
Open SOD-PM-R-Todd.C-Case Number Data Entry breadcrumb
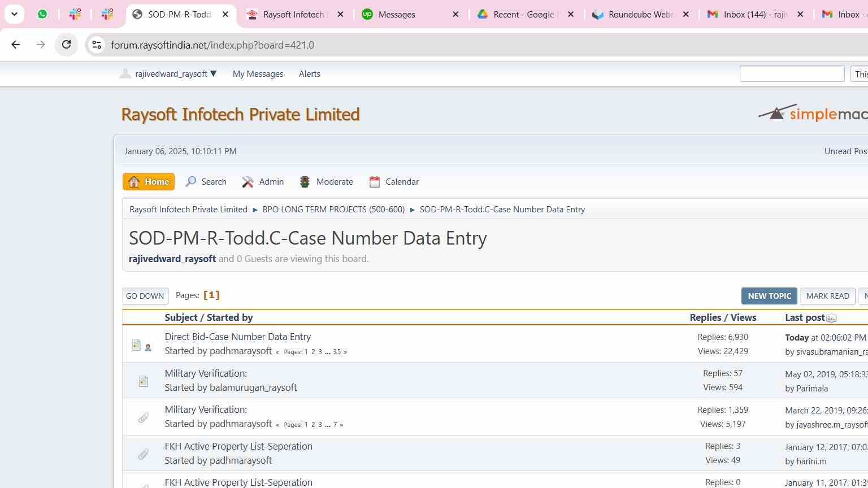(502, 210)
